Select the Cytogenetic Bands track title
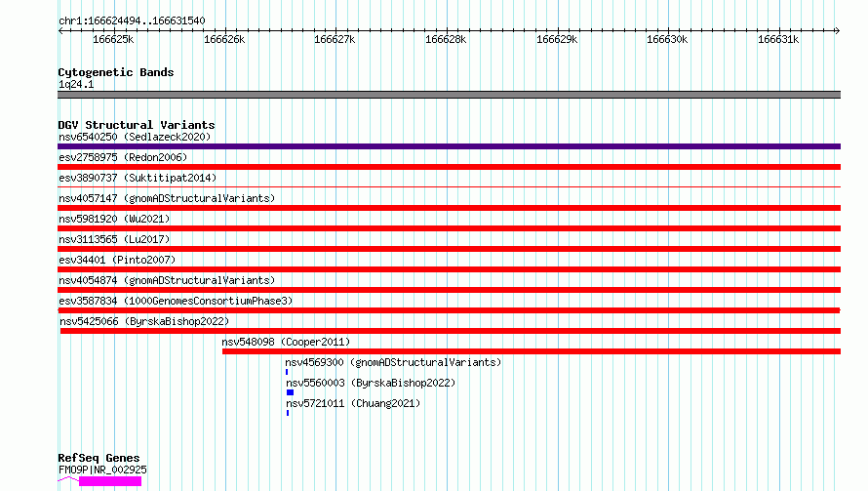 coord(116,72)
